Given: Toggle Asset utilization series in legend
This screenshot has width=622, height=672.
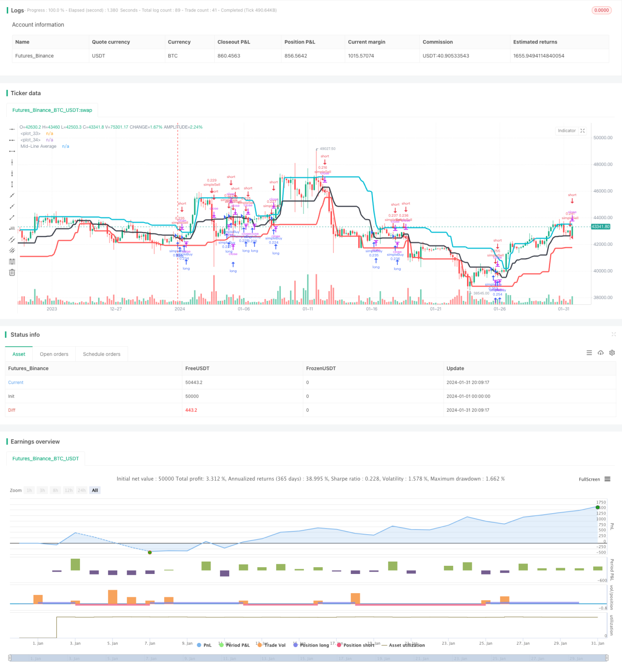Looking at the screenshot, I should click(403, 645).
